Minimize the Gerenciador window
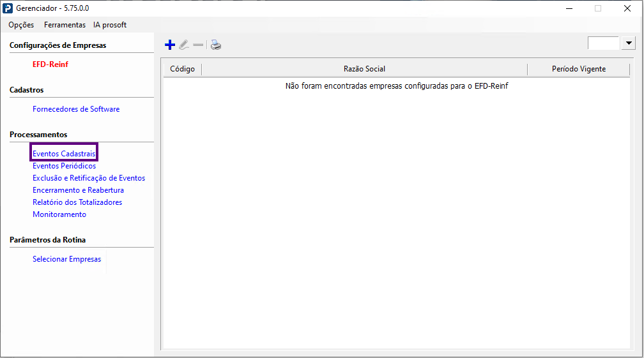The height and width of the screenshot is (358, 644). [569, 8]
